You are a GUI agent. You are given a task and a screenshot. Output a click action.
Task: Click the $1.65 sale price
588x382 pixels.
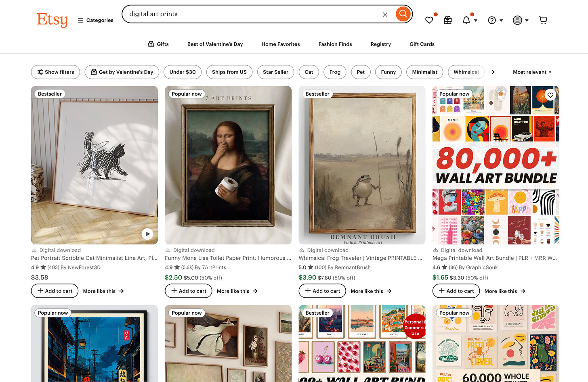(x=440, y=278)
